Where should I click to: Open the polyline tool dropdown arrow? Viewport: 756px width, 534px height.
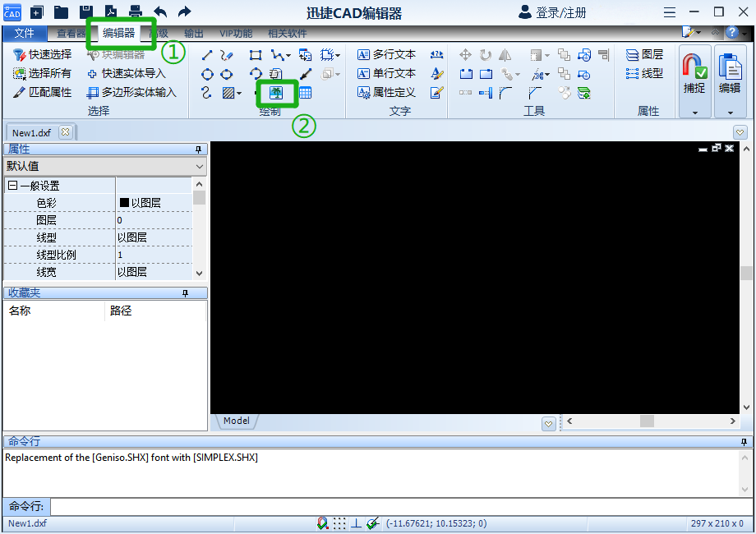pyautogui.click(x=288, y=56)
